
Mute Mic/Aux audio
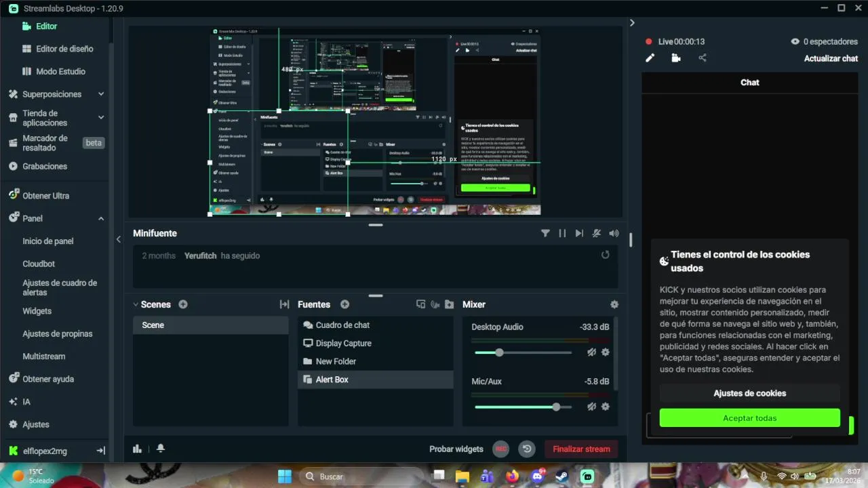(x=591, y=407)
